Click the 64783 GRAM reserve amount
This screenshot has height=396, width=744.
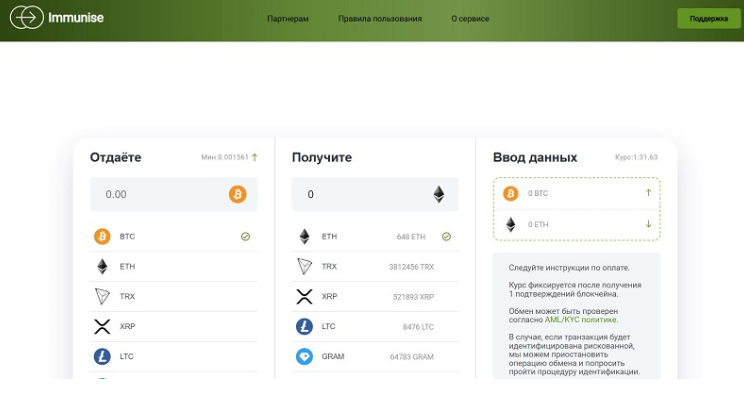(411, 357)
